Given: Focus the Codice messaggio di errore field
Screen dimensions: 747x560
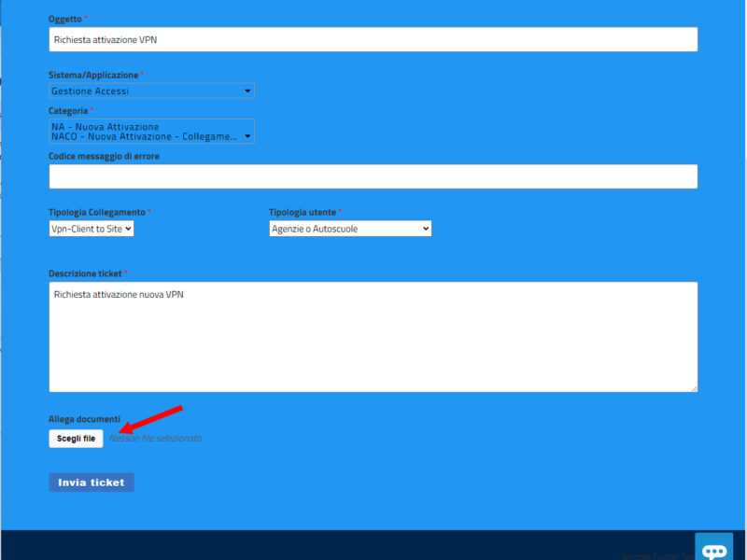Looking at the screenshot, I should [373, 176].
